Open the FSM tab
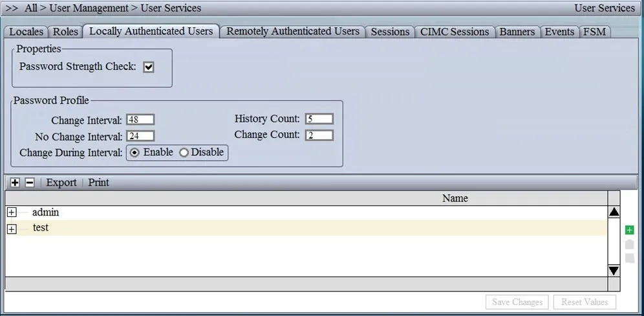 click(x=594, y=32)
